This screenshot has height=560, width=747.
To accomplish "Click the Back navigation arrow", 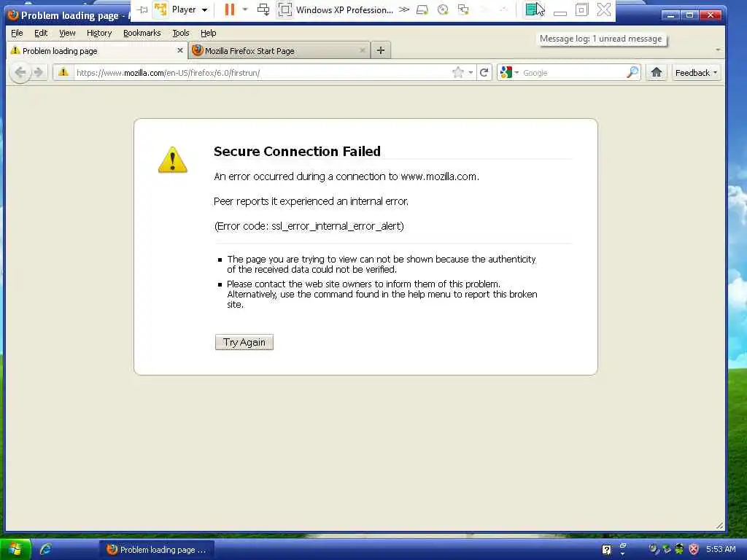I will [20, 72].
